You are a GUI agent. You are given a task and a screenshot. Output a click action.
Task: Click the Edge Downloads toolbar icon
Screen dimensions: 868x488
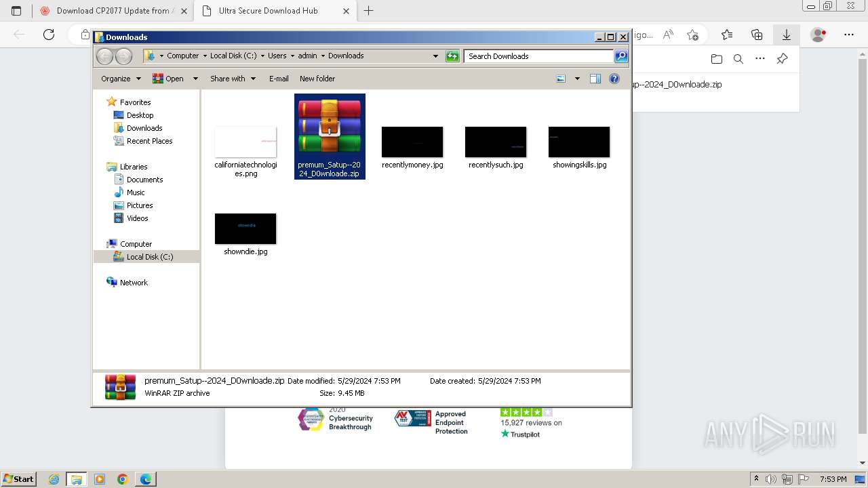[787, 35]
